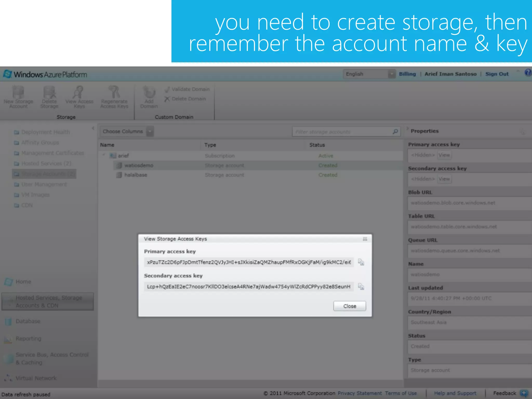The image size is (532, 399).
Task: View the hidden secondary access key in Properties
Action: pos(444,179)
